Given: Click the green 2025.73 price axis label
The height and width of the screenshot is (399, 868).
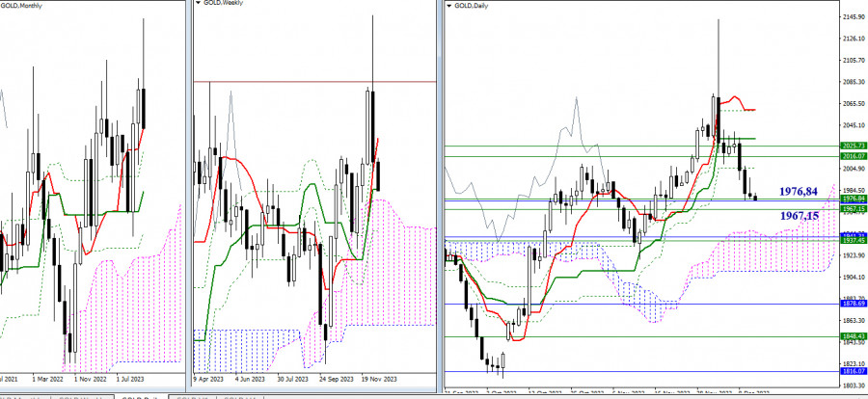Looking at the screenshot, I should pyautogui.click(x=854, y=146).
